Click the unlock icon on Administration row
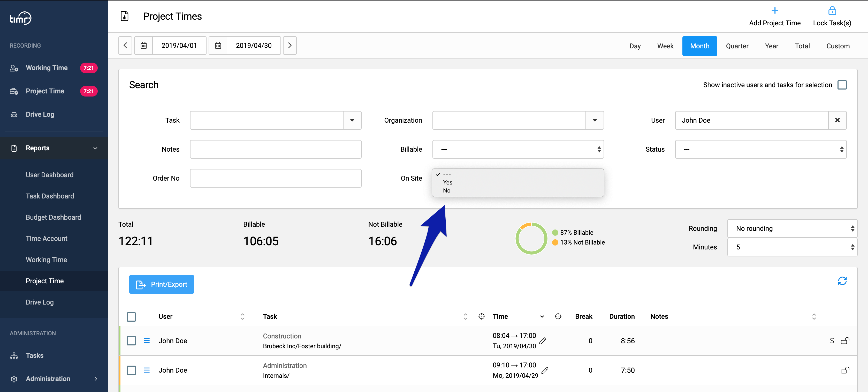The height and width of the screenshot is (392, 868). pyautogui.click(x=845, y=370)
